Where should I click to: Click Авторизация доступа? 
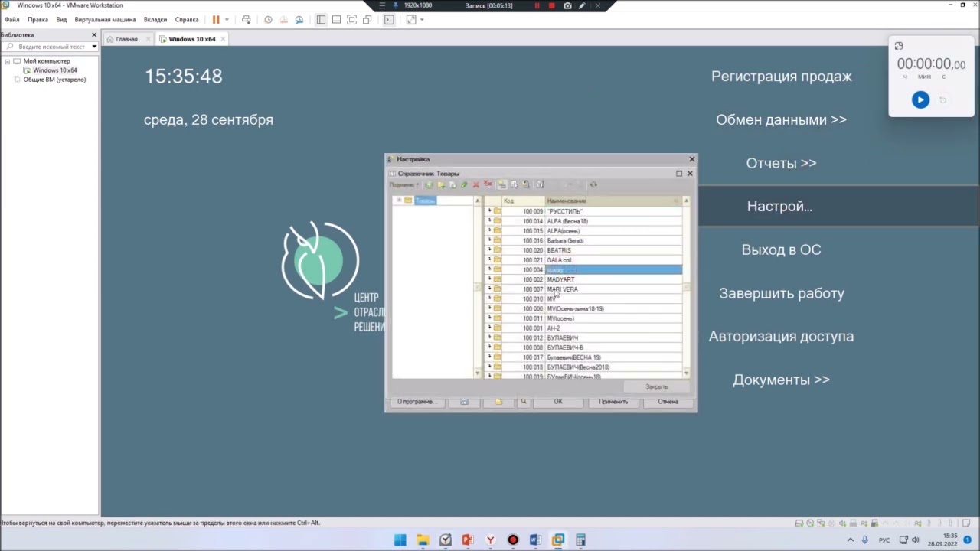click(781, 337)
